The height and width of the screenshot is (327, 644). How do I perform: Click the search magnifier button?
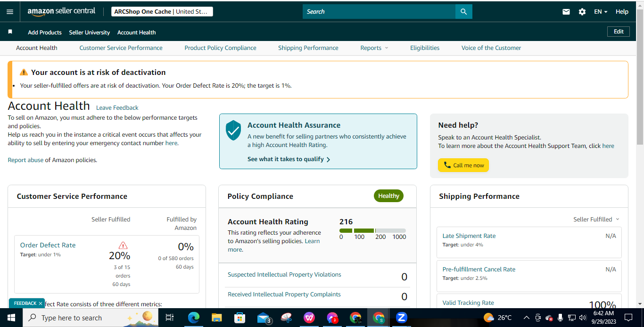pyautogui.click(x=463, y=12)
